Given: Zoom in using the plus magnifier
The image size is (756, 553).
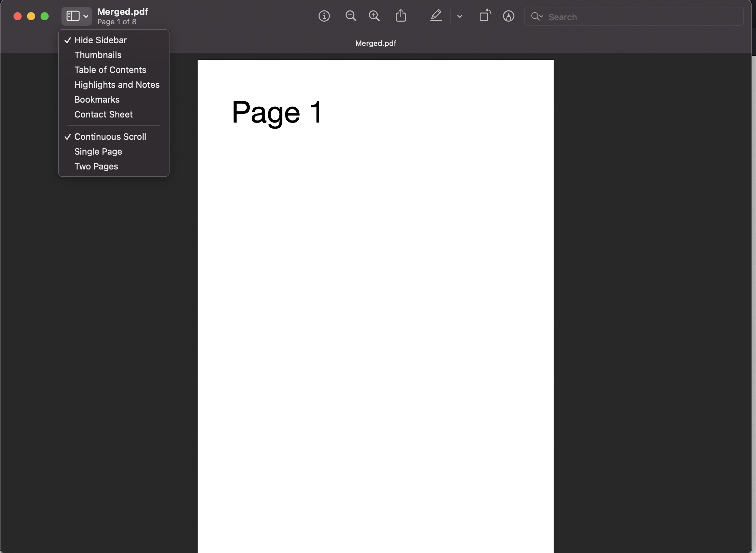Looking at the screenshot, I should coord(374,16).
